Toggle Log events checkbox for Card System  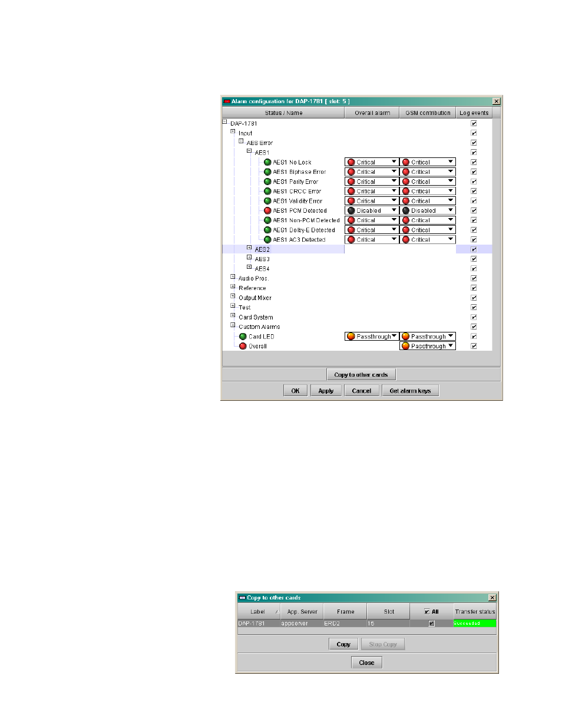point(474,317)
